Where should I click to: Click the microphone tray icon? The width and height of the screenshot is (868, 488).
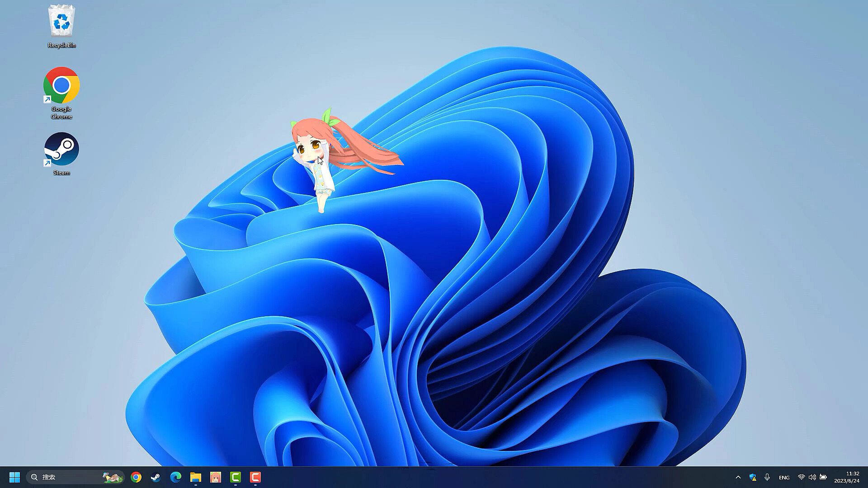pyautogui.click(x=767, y=477)
